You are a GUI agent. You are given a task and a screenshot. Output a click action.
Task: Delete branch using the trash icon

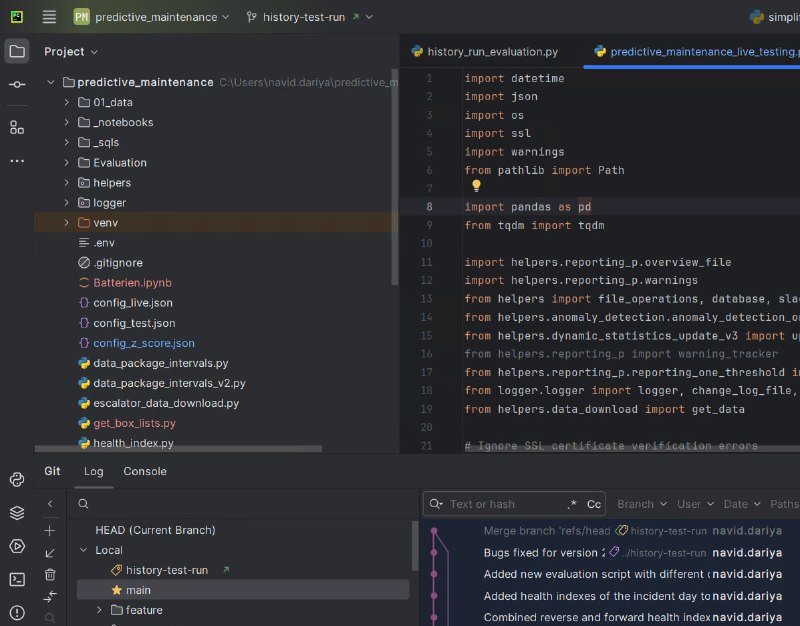50,575
